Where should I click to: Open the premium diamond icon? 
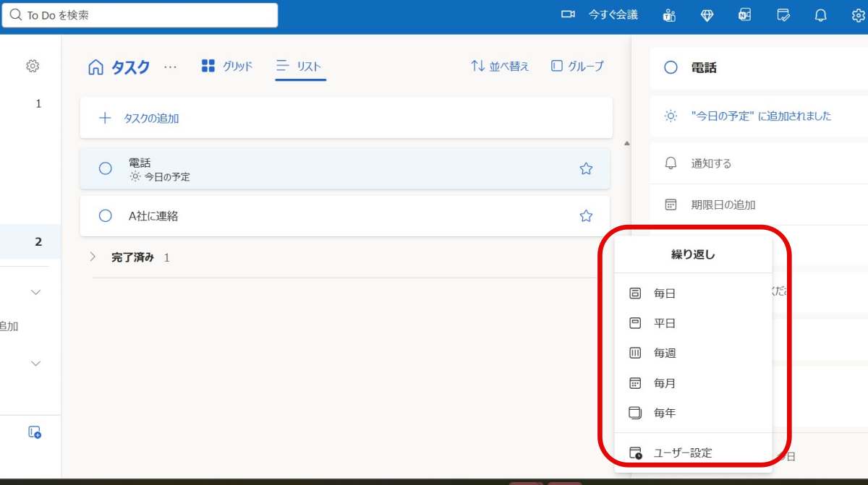[x=707, y=15]
